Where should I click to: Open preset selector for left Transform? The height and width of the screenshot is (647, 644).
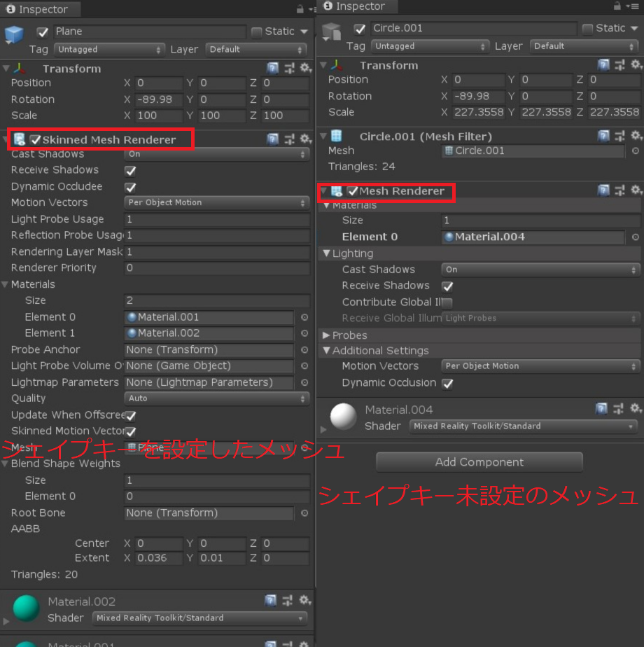[290, 68]
